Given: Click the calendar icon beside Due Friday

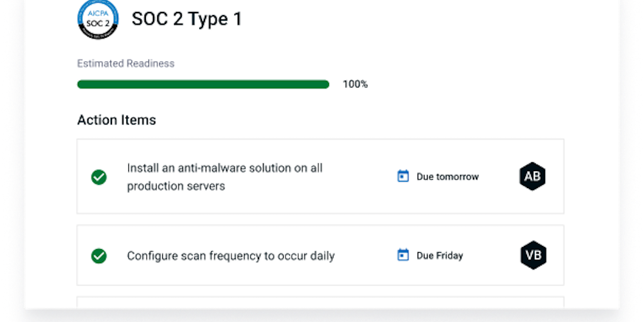Looking at the screenshot, I should tap(403, 255).
